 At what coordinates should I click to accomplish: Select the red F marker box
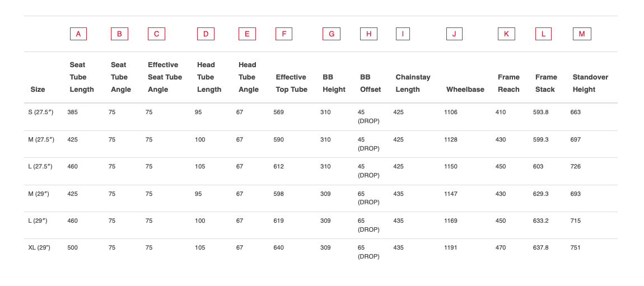(284, 34)
